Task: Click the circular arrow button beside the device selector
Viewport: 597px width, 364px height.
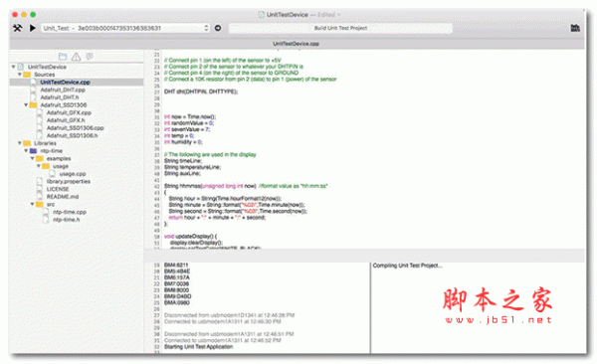Action: [218, 28]
